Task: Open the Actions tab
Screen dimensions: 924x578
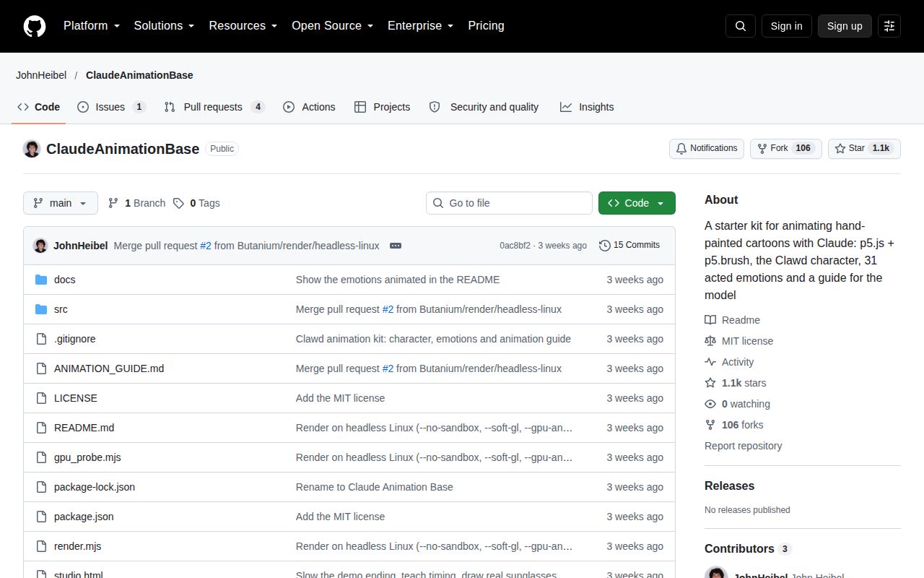Action: pos(309,107)
